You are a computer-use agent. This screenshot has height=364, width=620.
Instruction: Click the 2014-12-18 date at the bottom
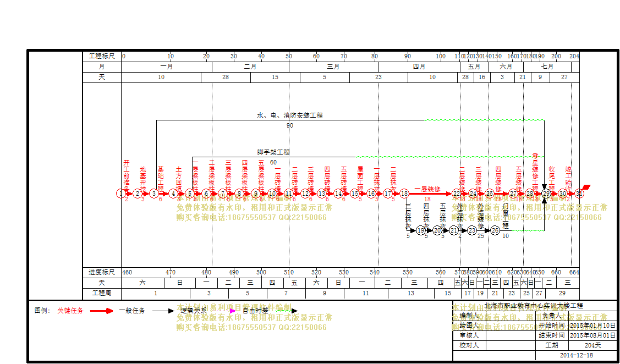575,355
